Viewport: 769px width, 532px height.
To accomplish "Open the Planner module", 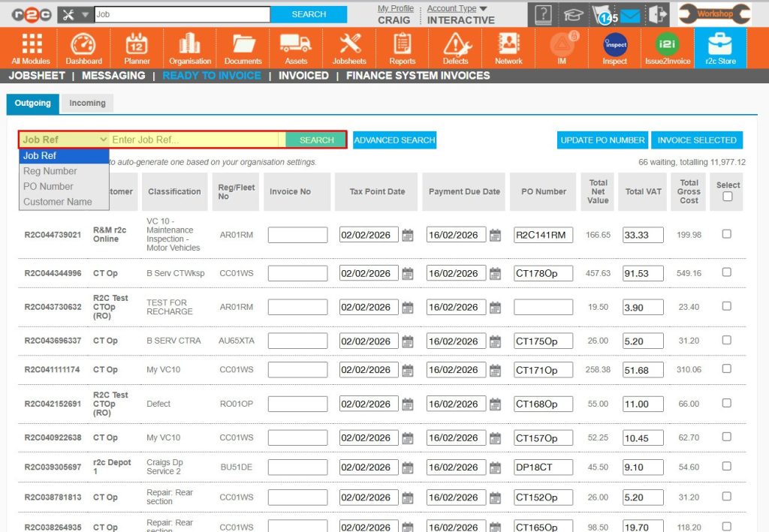I will pyautogui.click(x=137, y=47).
